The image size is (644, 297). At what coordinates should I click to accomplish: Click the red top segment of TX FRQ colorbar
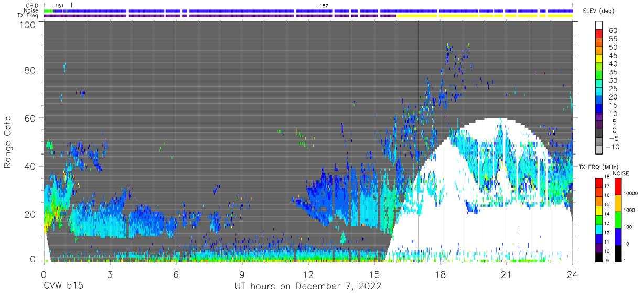[599, 182]
